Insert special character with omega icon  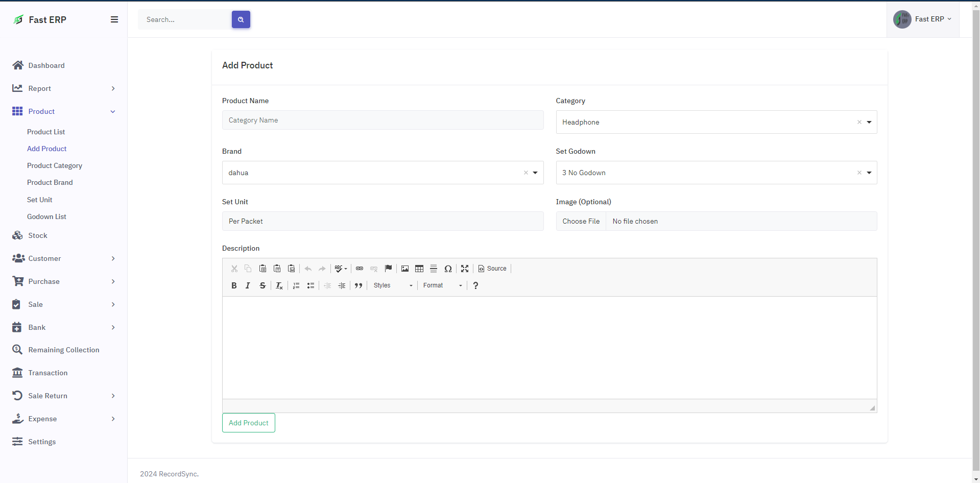(x=448, y=269)
